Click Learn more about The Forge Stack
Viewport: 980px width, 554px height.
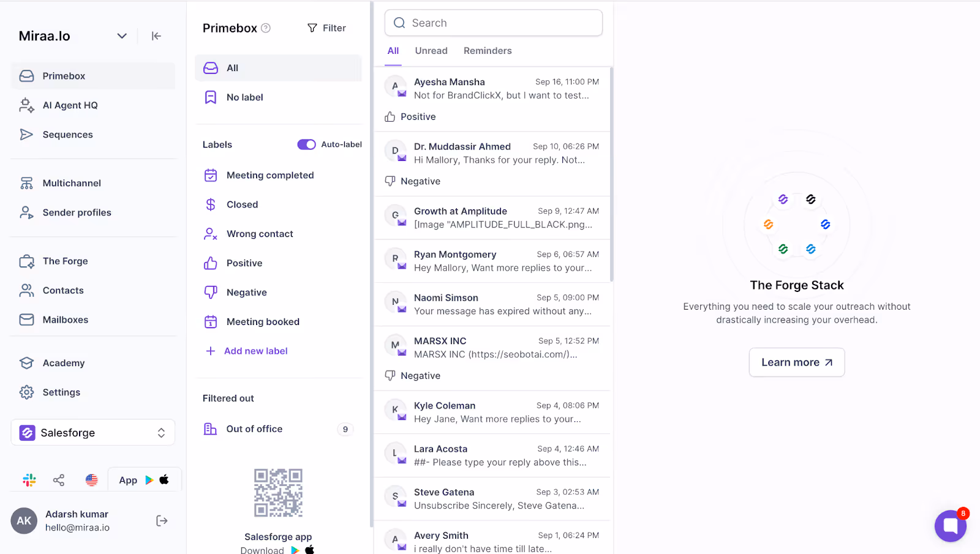pos(797,362)
